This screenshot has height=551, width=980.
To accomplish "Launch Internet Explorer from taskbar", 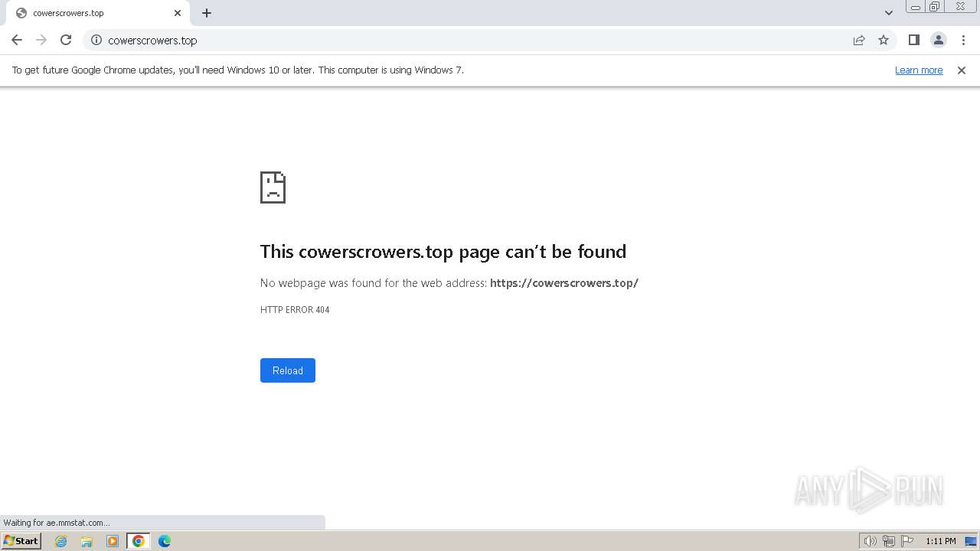I will point(61,541).
